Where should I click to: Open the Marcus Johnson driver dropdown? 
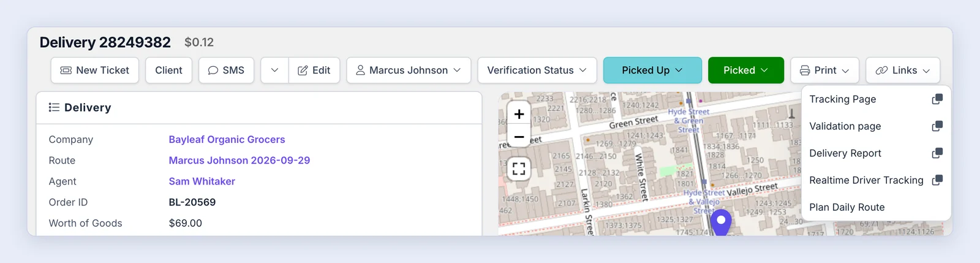click(409, 71)
